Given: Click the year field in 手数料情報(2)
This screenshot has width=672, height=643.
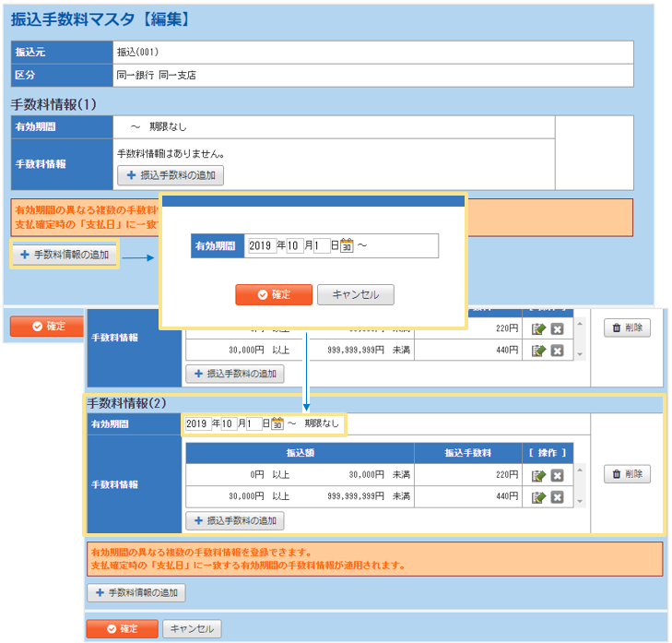Looking at the screenshot, I should coord(198,423).
